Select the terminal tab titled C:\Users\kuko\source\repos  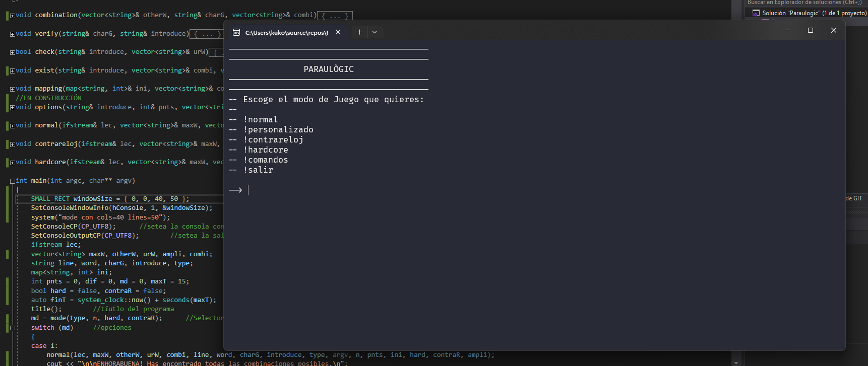point(286,32)
